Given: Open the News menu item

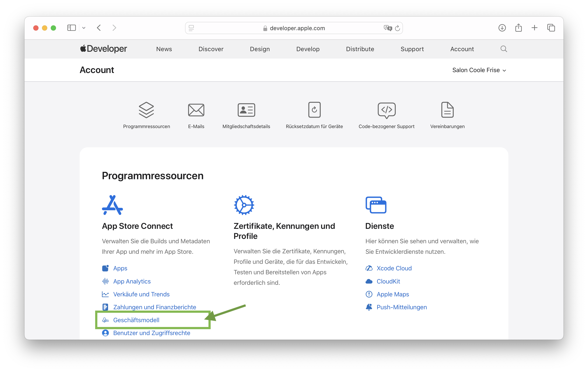Looking at the screenshot, I should (x=164, y=49).
